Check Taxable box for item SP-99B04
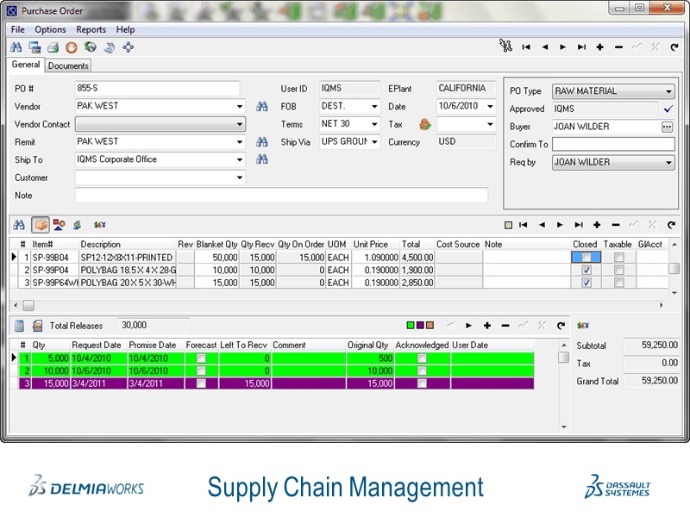This screenshot has width=690, height=517. (619, 257)
